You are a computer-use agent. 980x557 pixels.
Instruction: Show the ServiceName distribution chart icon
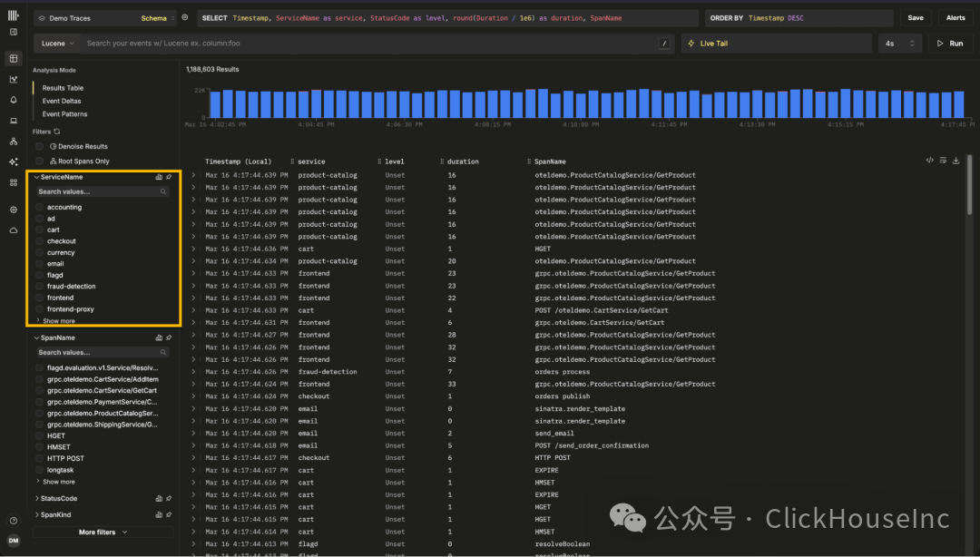point(159,177)
